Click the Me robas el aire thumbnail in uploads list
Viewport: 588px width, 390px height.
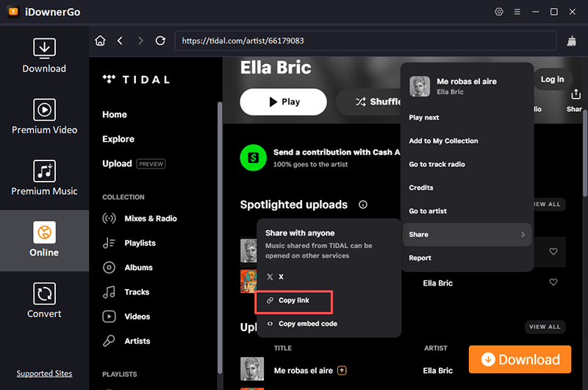coord(252,369)
